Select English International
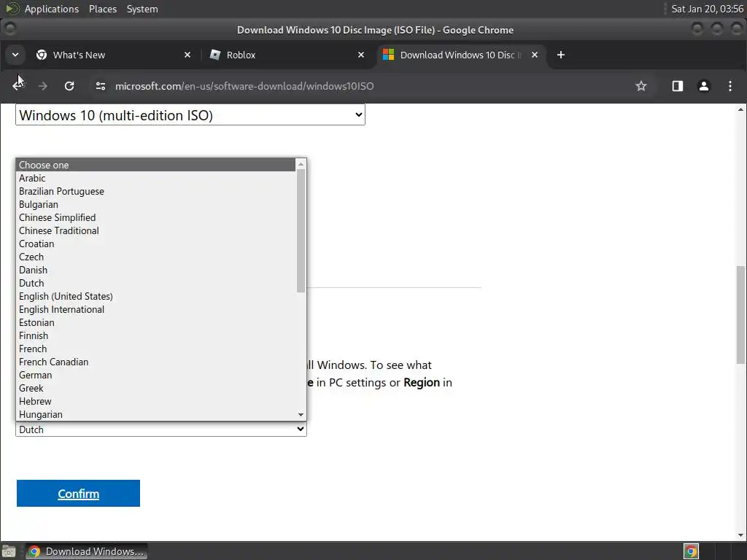747x560 pixels. coord(156,309)
